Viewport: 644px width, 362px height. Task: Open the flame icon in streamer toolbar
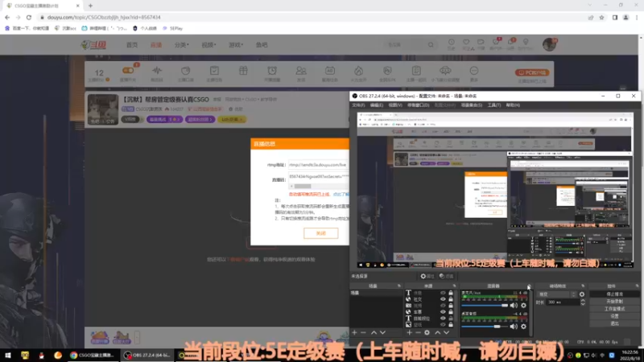click(x=358, y=71)
